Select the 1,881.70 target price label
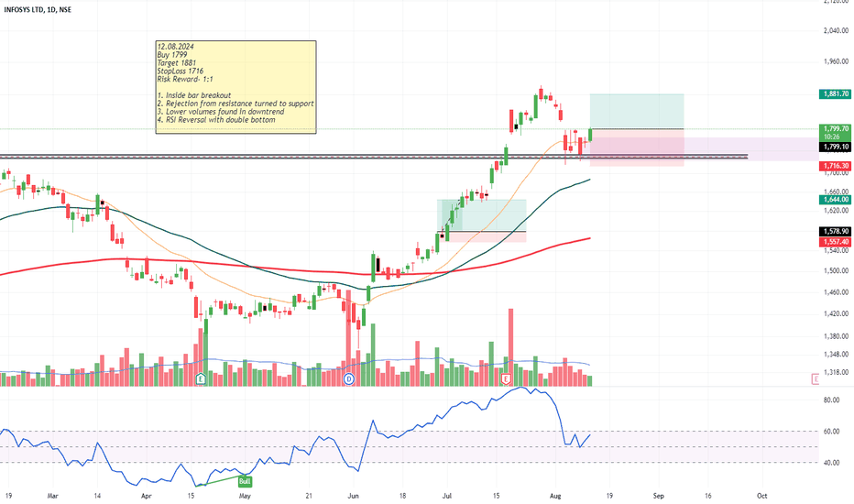 [836, 93]
